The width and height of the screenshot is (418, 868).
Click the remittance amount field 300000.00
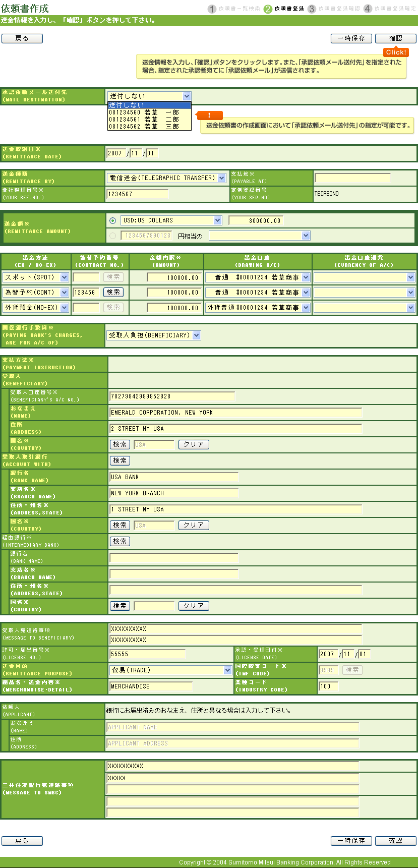[x=256, y=220]
